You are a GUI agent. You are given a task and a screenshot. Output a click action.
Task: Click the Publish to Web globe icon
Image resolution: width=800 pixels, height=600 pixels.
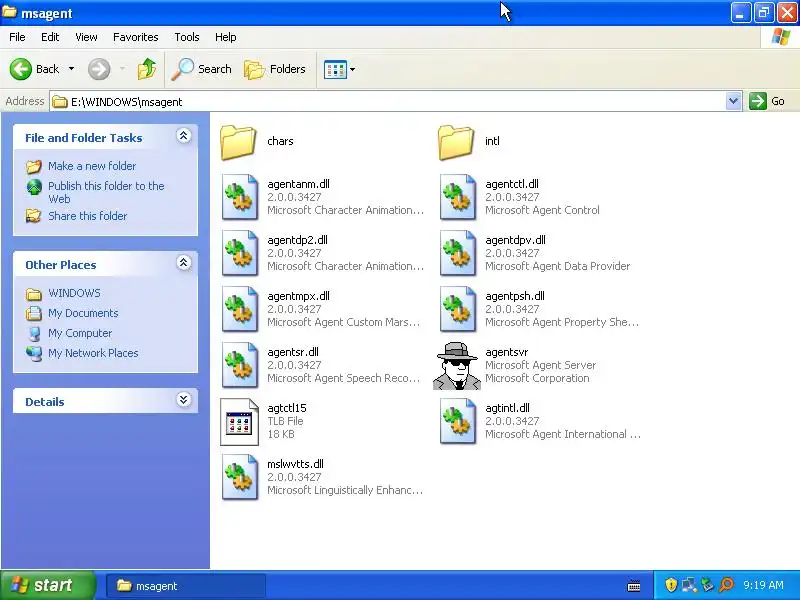click(34, 187)
